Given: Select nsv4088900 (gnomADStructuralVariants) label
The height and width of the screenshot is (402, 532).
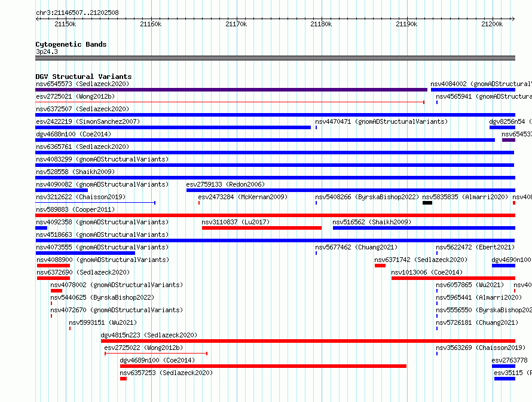Looking at the screenshot, I should point(103,260).
